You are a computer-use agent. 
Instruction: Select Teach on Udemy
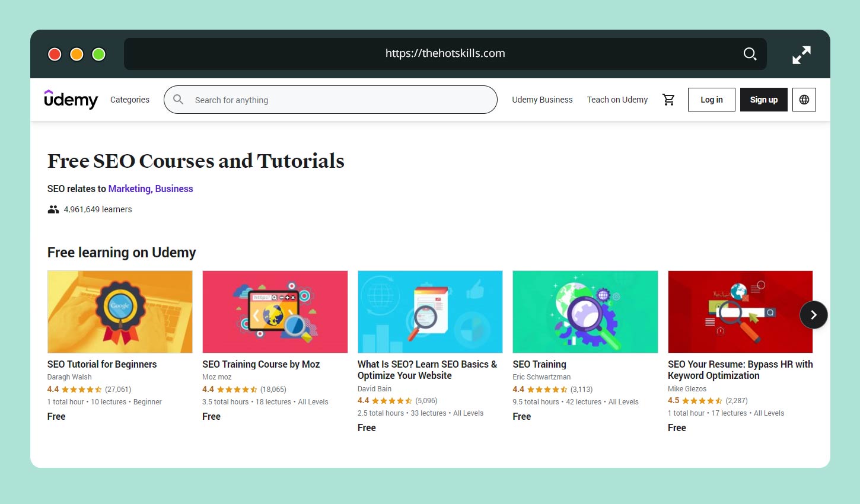[617, 100]
